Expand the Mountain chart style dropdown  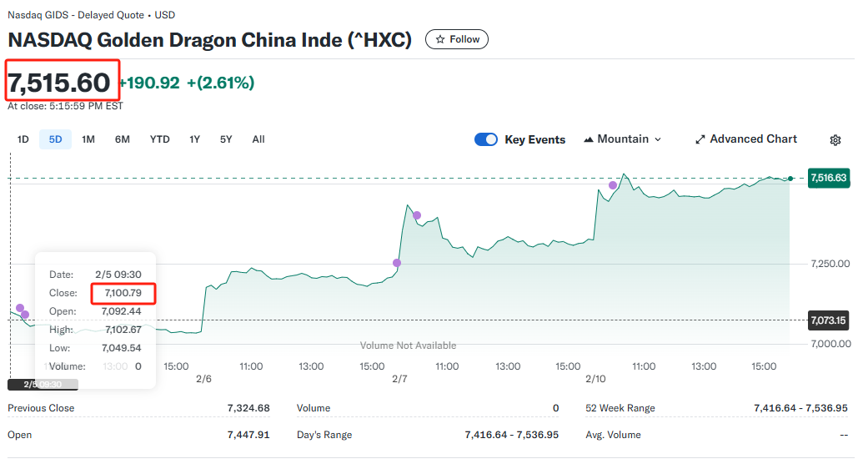[623, 139]
